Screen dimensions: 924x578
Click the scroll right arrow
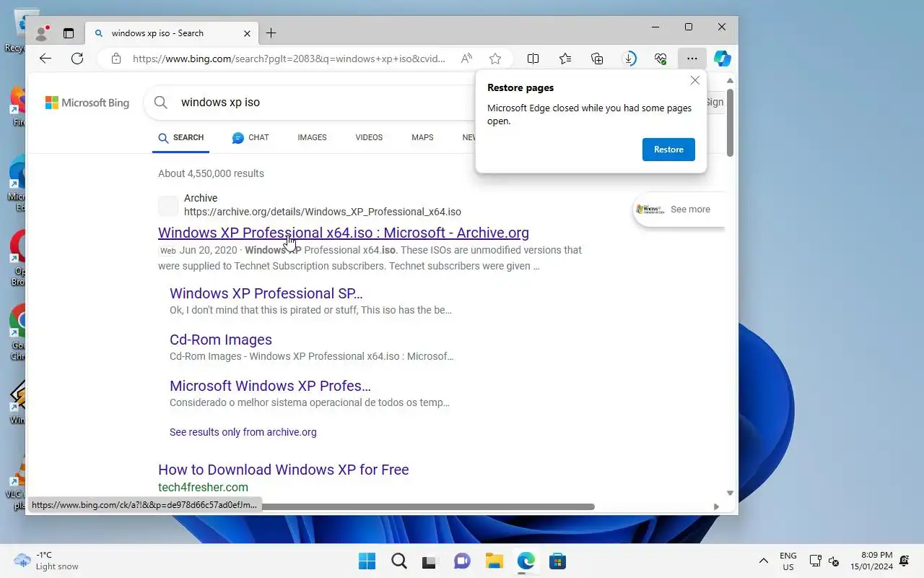(x=716, y=506)
